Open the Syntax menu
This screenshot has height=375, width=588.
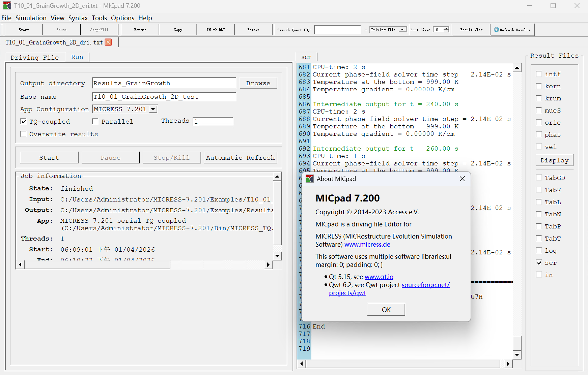[78, 18]
